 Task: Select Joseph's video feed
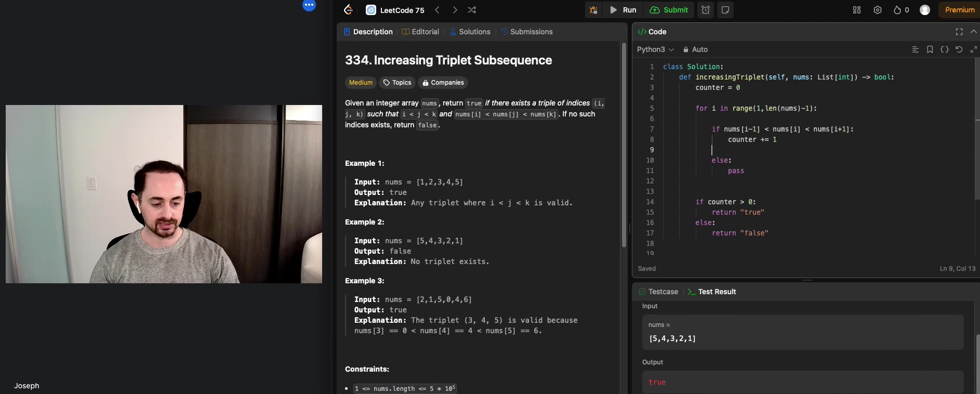[164, 194]
